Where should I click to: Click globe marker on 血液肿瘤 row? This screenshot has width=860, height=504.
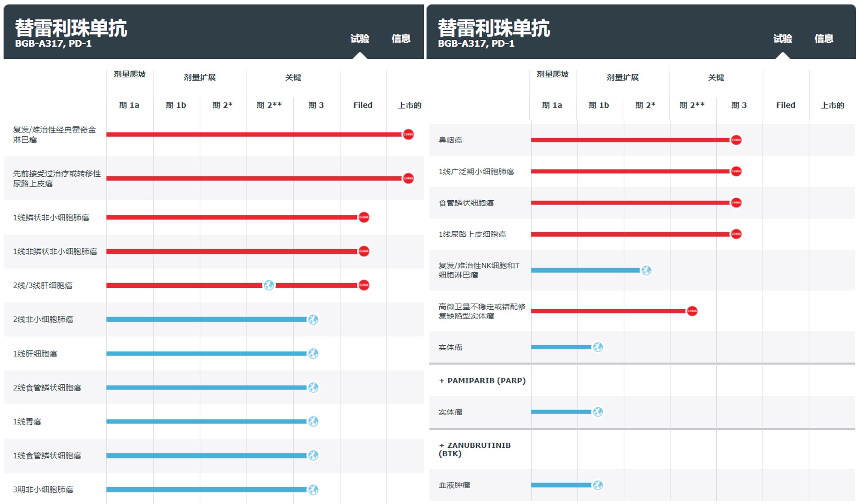coord(597,485)
